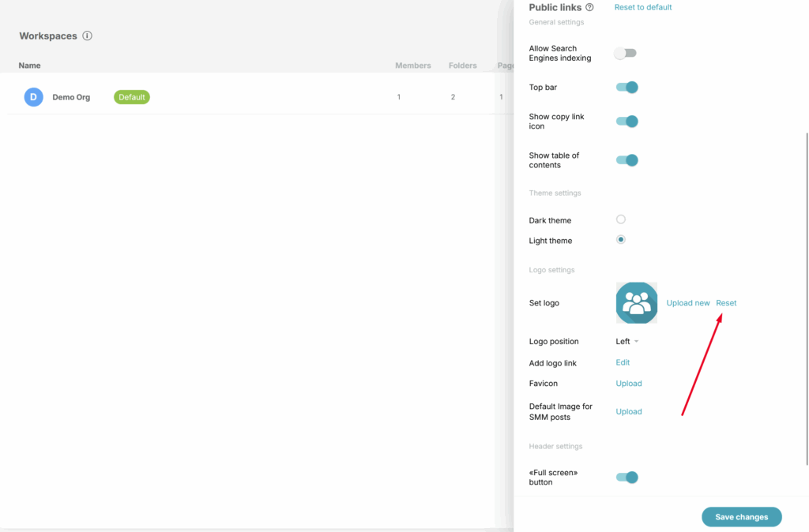Disable Show copy link icon toggle
This screenshot has width=809, height=532.
(627, 122)
